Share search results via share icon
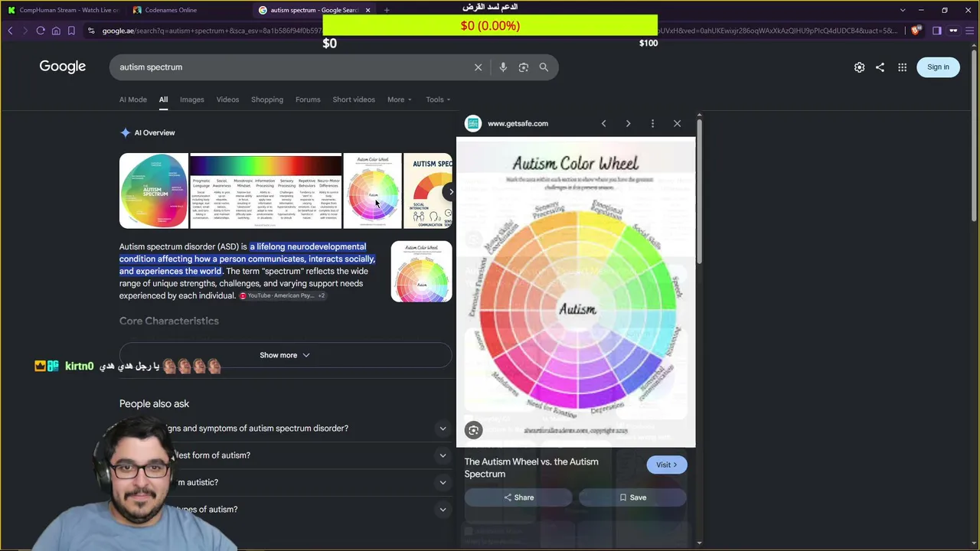This screenshot has height=551, width=980. 880,67
